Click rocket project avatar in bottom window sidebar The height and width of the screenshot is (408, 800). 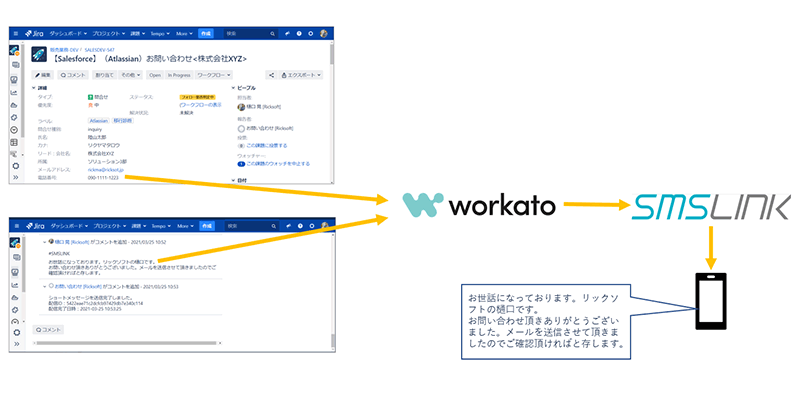(x=15, y=243)
